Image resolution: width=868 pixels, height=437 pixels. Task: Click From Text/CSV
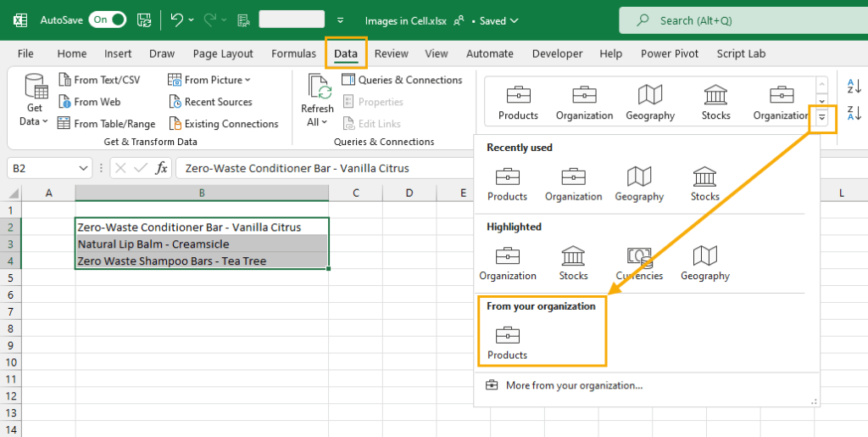click(x=100, y=80)
